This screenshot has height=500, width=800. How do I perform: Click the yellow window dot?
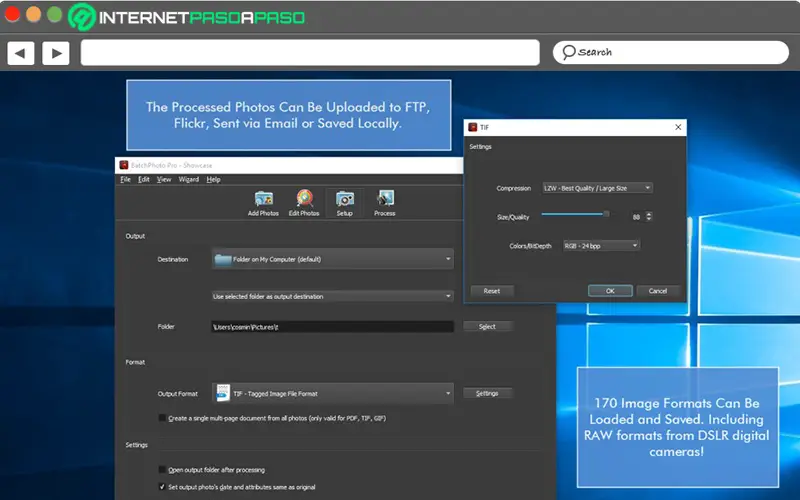[x=33, y=14]
